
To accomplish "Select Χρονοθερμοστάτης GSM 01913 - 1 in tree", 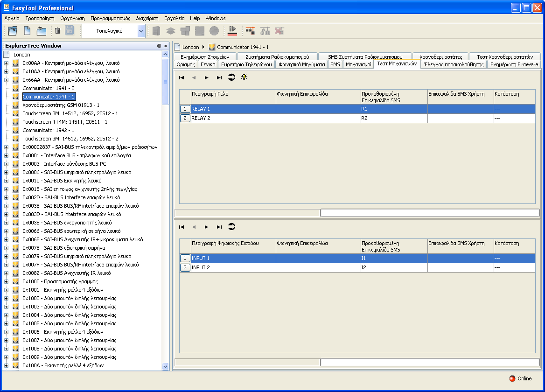I will [x=61, y=105].
